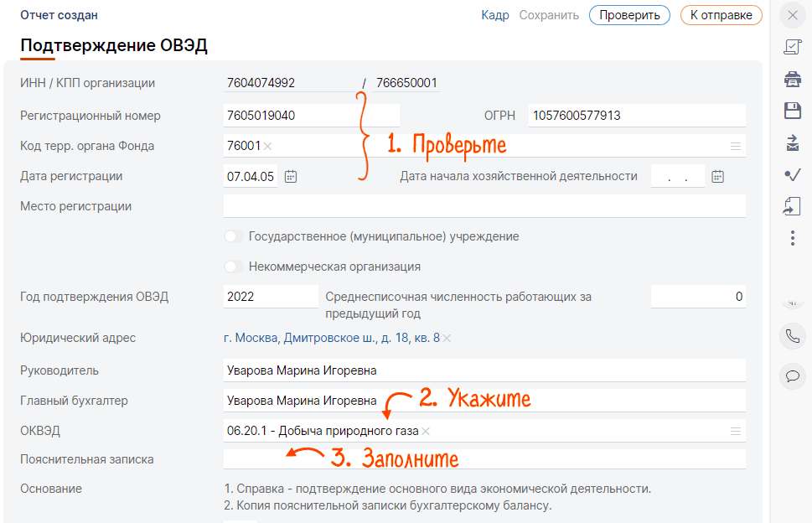Click the printer icon in right sidebar
This screenshot has height=523, width=812.
[792, 79]
